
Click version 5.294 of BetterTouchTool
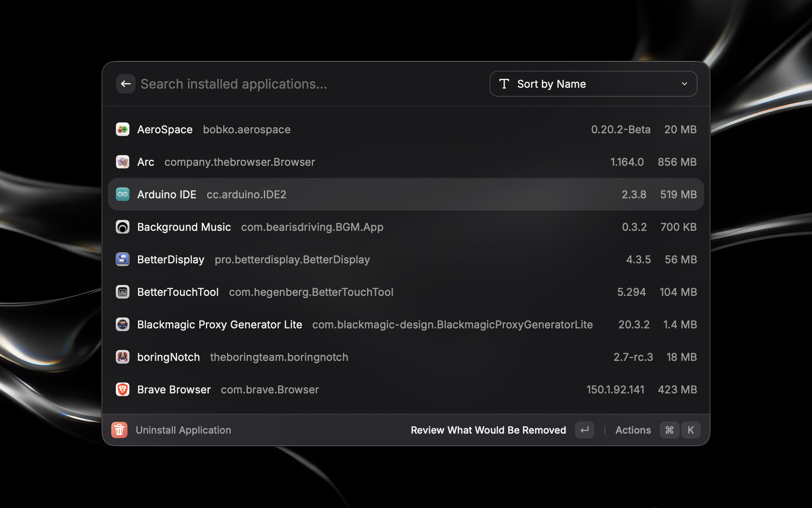632,292
